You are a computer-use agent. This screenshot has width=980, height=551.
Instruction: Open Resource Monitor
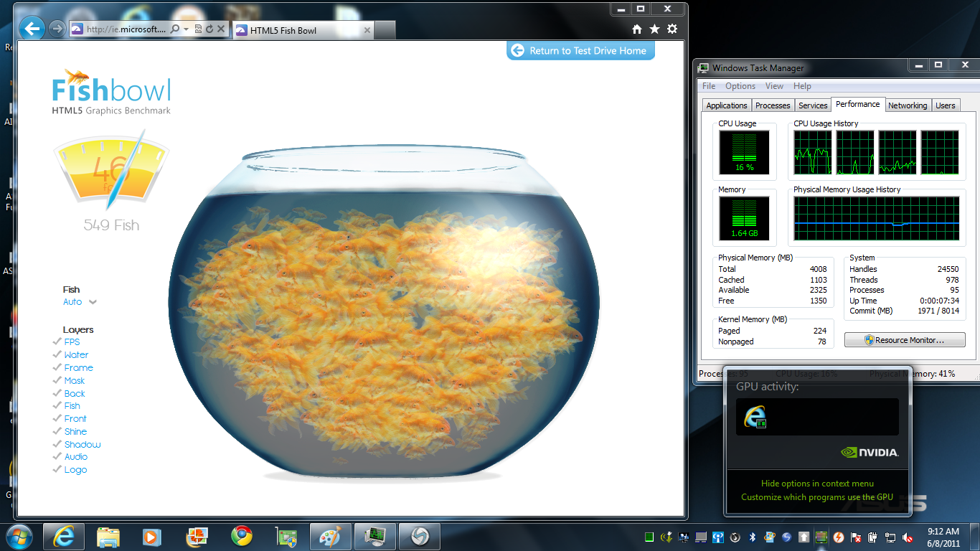click(x=905, y=340)
